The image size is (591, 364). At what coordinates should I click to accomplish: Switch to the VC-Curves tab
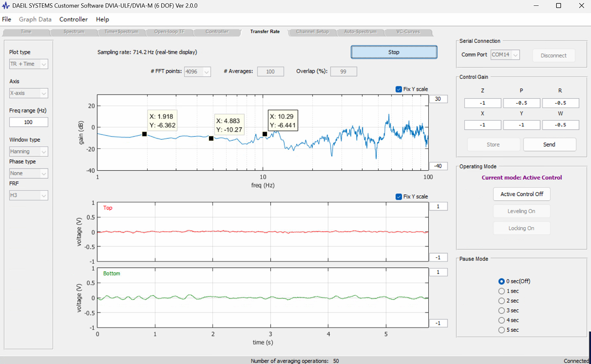[408, 32]
